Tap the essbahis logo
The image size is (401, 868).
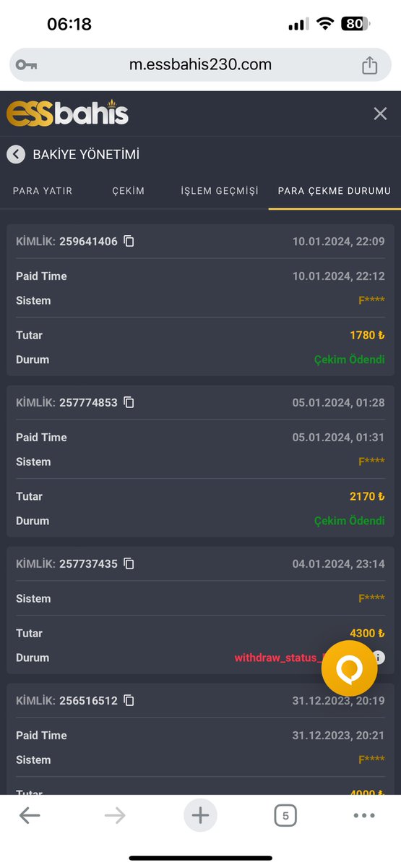pyautogui.click(x=67, y=114)
